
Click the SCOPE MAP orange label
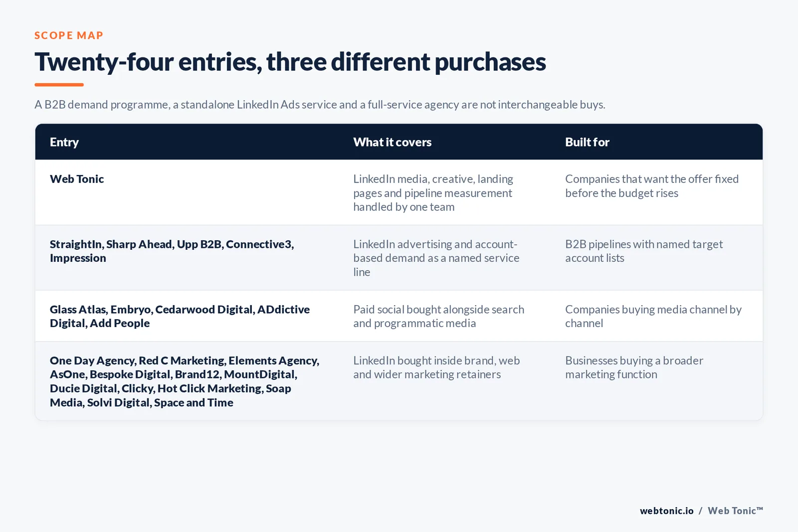pyautogui.click(x=69, y=35)
